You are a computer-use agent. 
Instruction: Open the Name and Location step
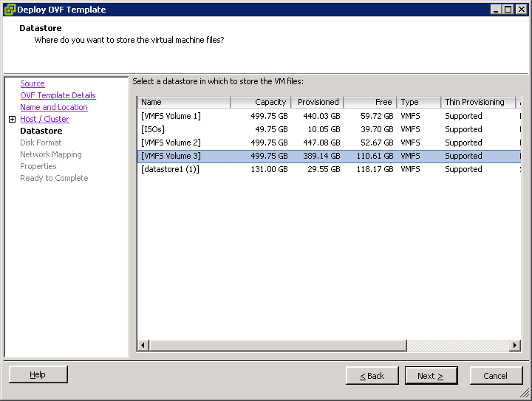coord(54,107)
